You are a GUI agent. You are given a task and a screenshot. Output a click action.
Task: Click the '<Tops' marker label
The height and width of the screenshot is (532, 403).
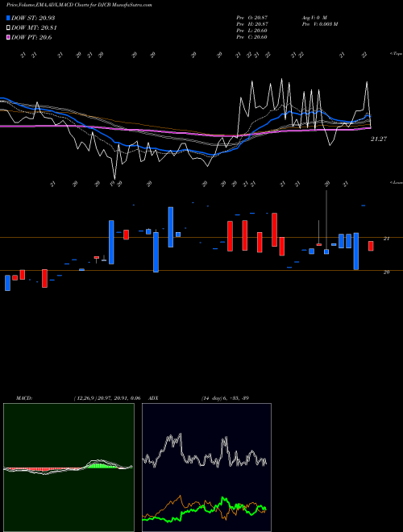[x=396, y=54]
